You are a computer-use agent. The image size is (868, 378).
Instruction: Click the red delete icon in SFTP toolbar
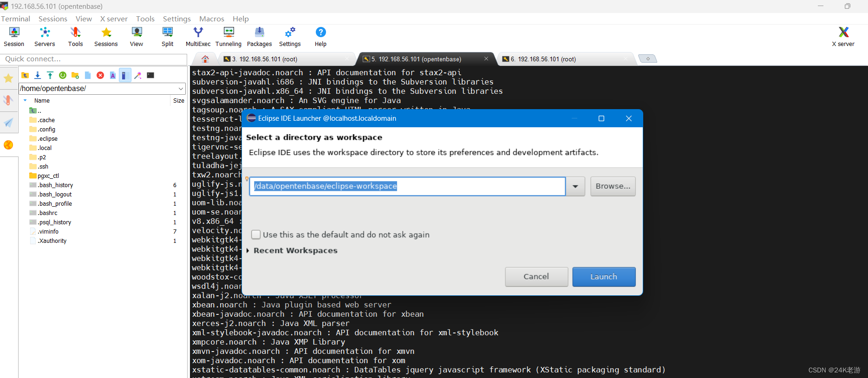coord(100,75)
